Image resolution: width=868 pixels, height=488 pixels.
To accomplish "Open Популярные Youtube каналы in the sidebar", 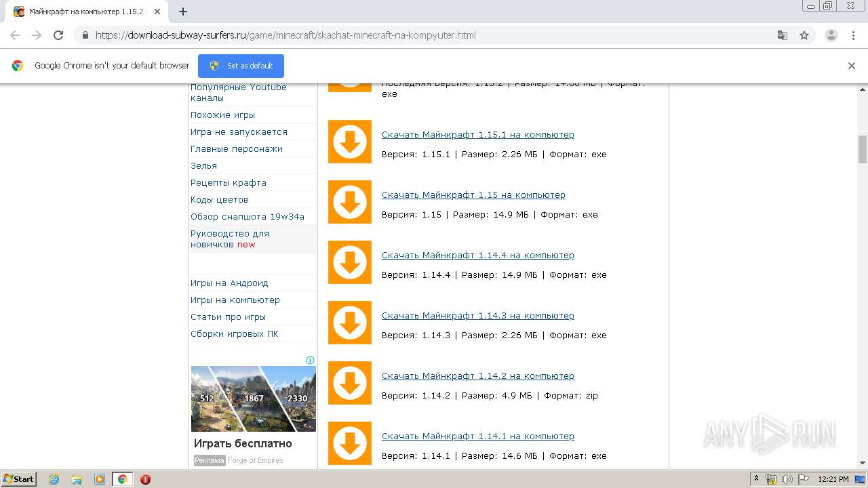I will click(239, 93).
